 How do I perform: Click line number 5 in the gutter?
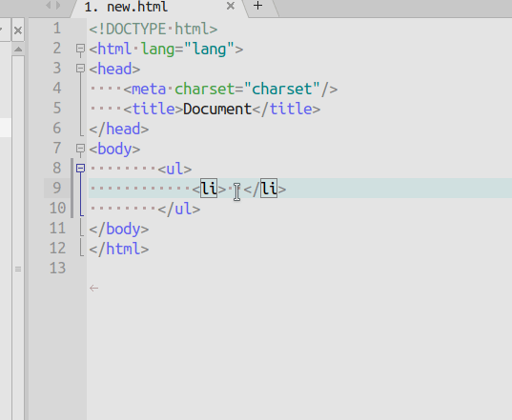57,109
